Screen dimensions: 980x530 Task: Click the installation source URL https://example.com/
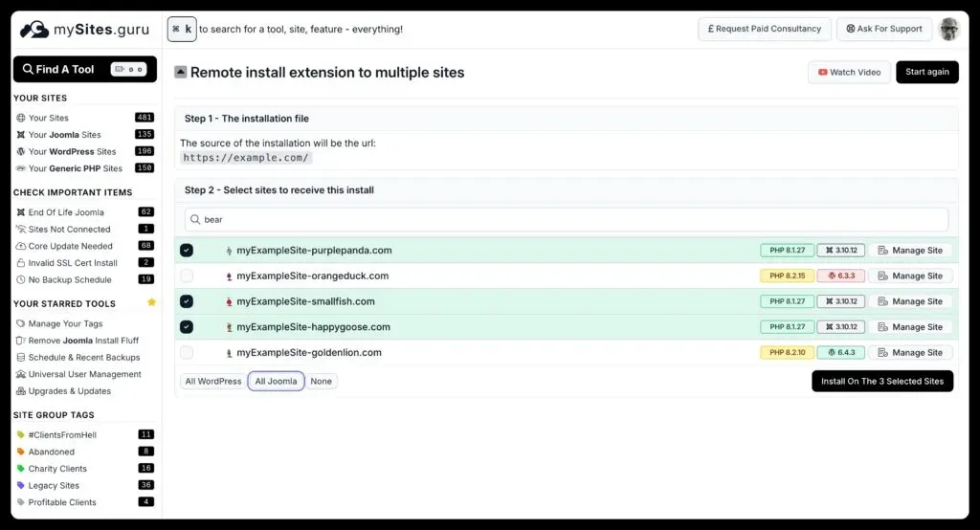coord(246,158)
